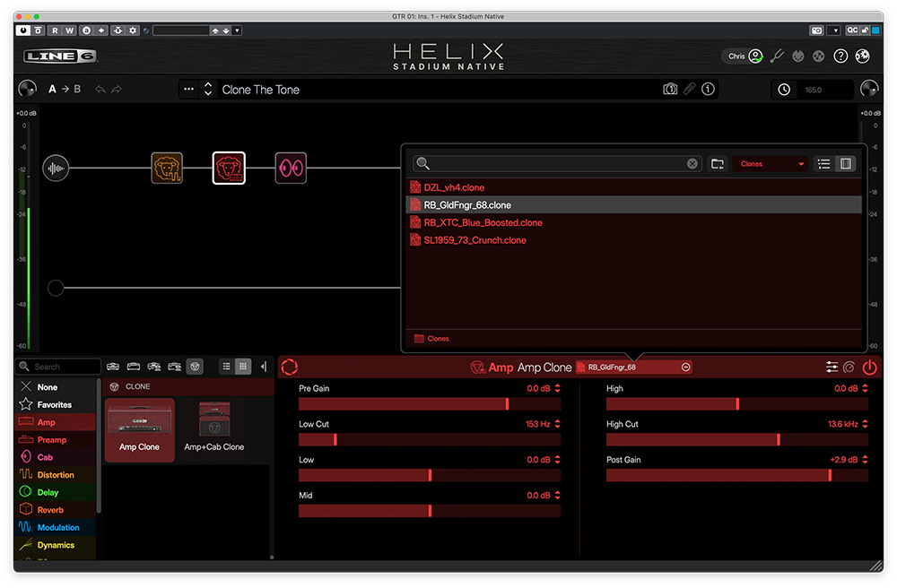This screenshot has height=588, width=897.
Task: Select the input waveform block on the signal path
Action: pyautogui.click(x=56, y=168)
